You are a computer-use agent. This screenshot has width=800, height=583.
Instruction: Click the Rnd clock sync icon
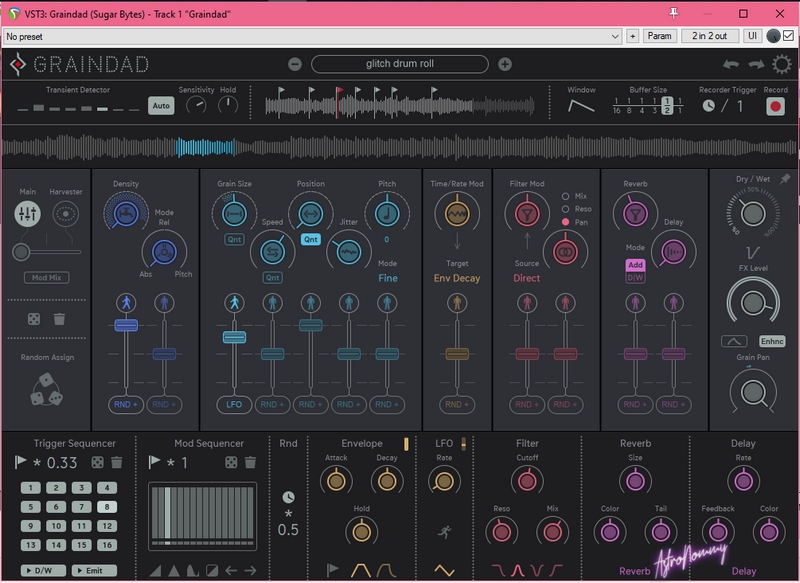[288, 497]
